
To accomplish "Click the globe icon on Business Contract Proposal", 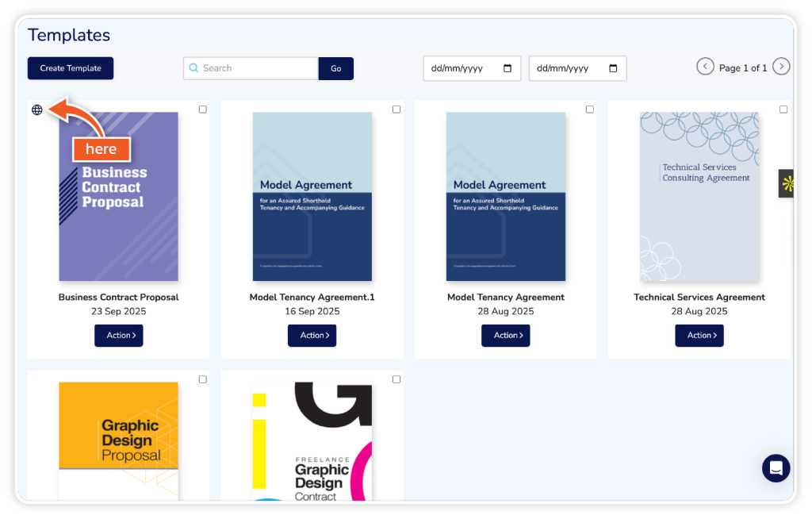I will click(36, 110).
